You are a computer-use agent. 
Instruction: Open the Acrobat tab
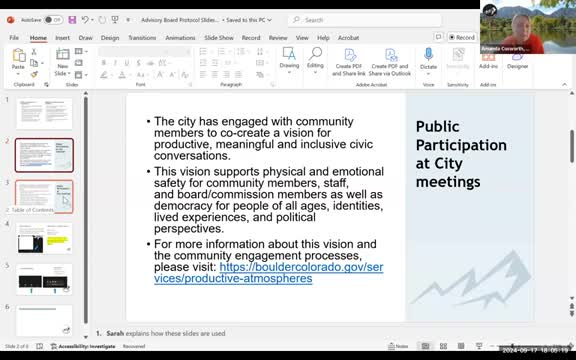(348, 37)
